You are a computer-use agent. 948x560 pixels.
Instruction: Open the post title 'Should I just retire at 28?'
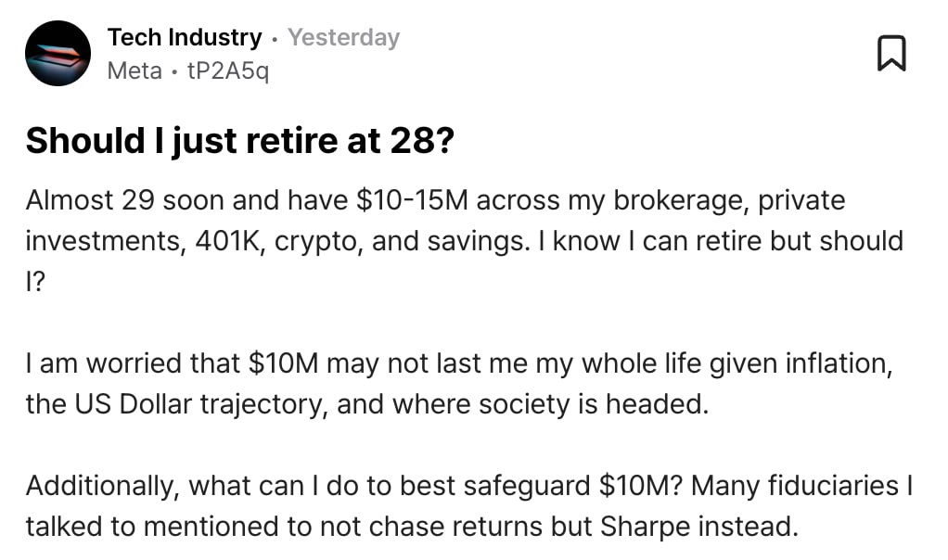[240, 141]
